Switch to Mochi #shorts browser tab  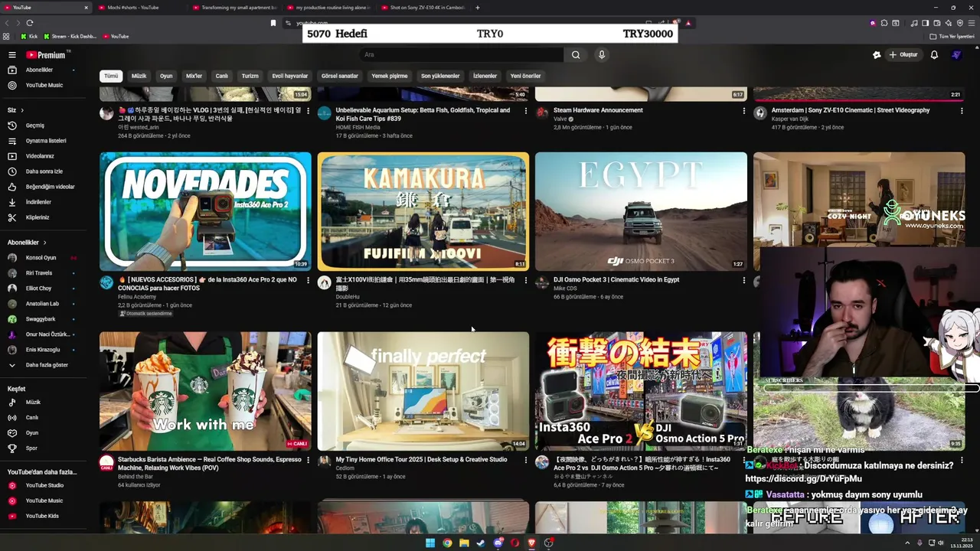(138, 8)
